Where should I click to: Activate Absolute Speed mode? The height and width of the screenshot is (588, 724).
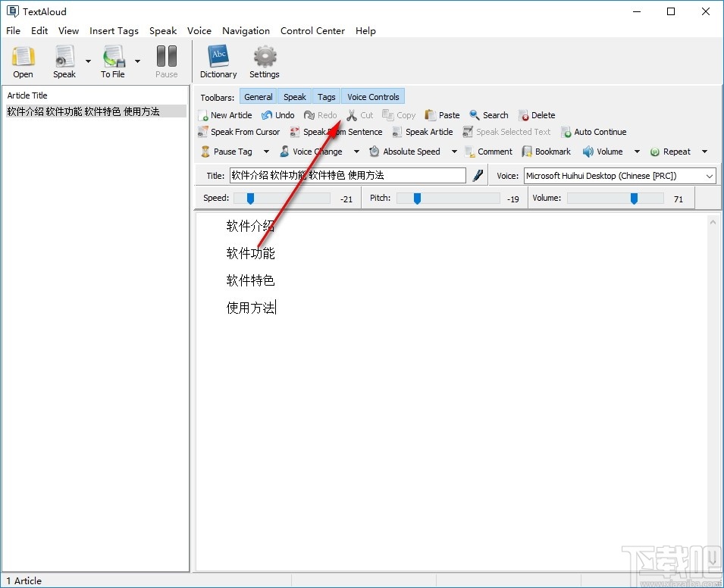coord(406,151)
